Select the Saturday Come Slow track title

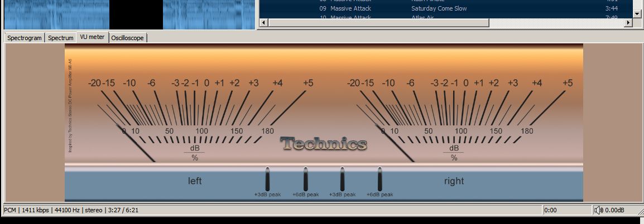pos(439,8)
